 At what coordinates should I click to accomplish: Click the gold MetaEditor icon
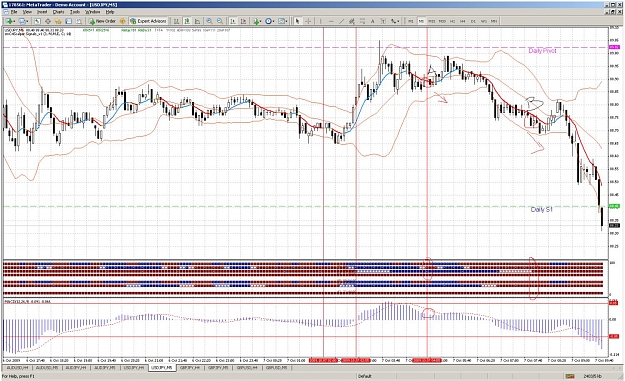pyautogui.click(x=122, y=21)
